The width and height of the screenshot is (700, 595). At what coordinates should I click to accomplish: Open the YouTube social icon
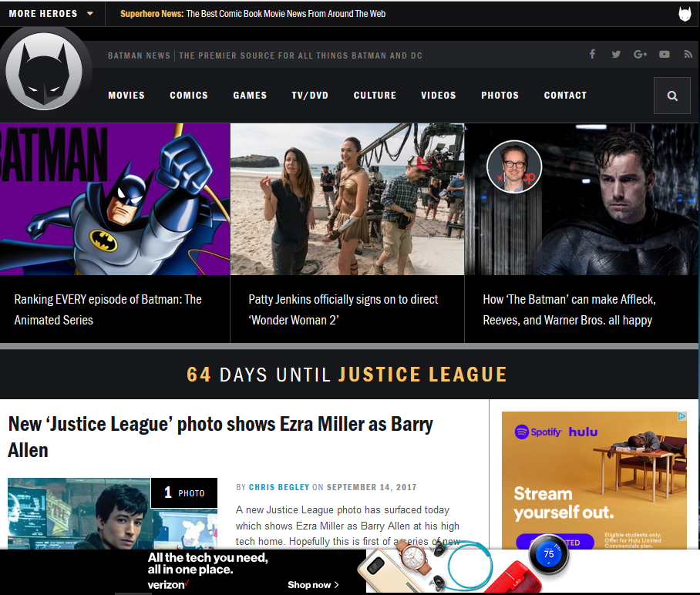pyautogui.click(x=665, y=55)
